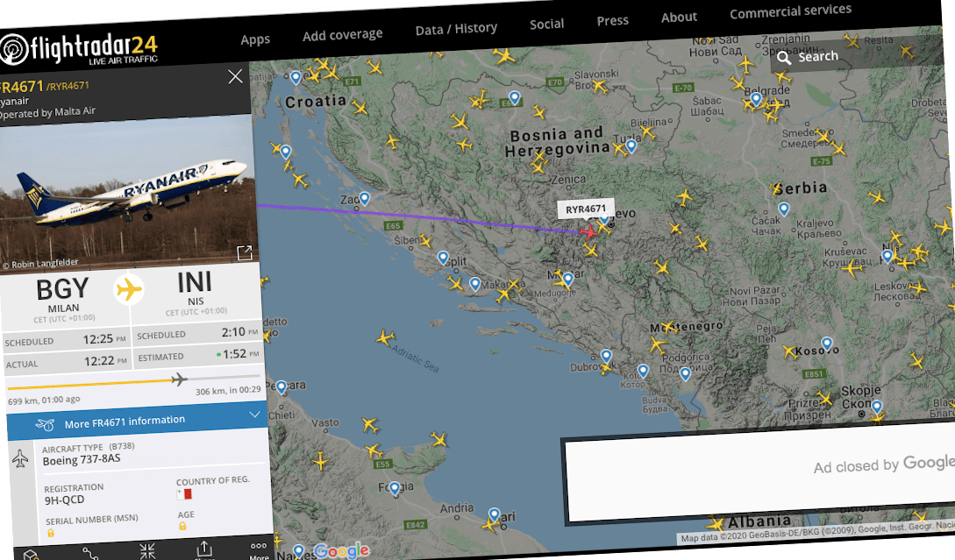Open the Add coverage menu
The image size is (955, 560).
point(342,34)
